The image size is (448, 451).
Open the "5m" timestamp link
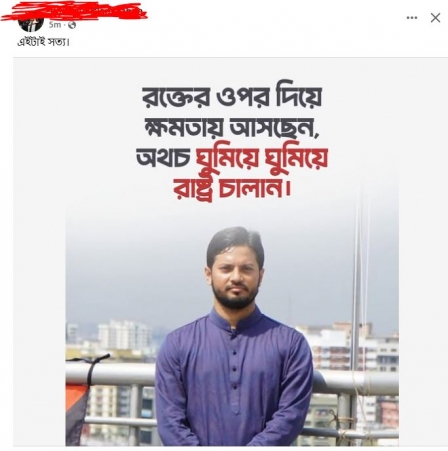(x=55, y=25)
